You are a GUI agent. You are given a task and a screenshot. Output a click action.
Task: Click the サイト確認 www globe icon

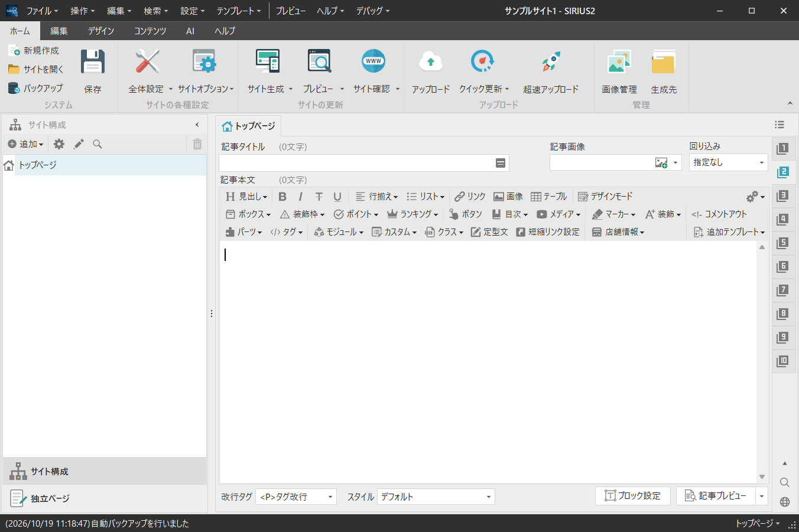click(x=373, y=61)
